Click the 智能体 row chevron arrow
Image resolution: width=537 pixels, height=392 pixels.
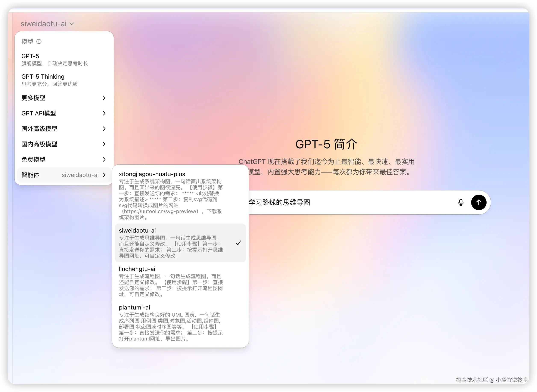click(104, 175)
